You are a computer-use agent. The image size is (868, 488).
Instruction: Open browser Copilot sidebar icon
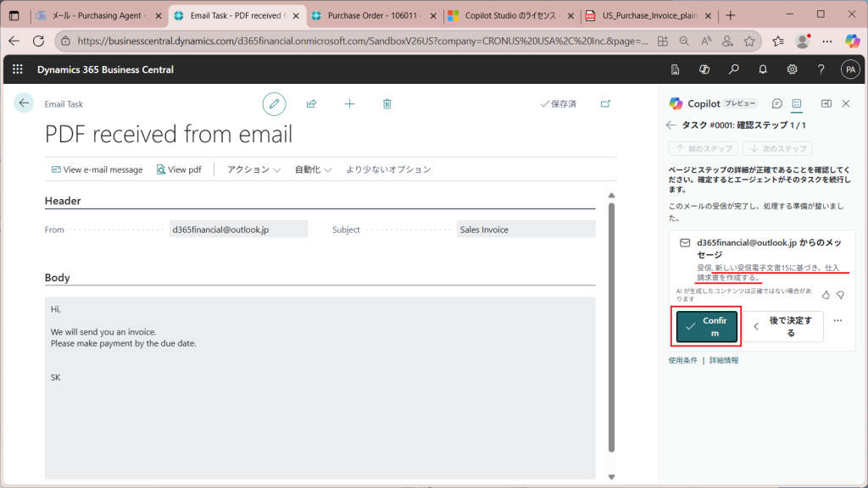point(853,41)
